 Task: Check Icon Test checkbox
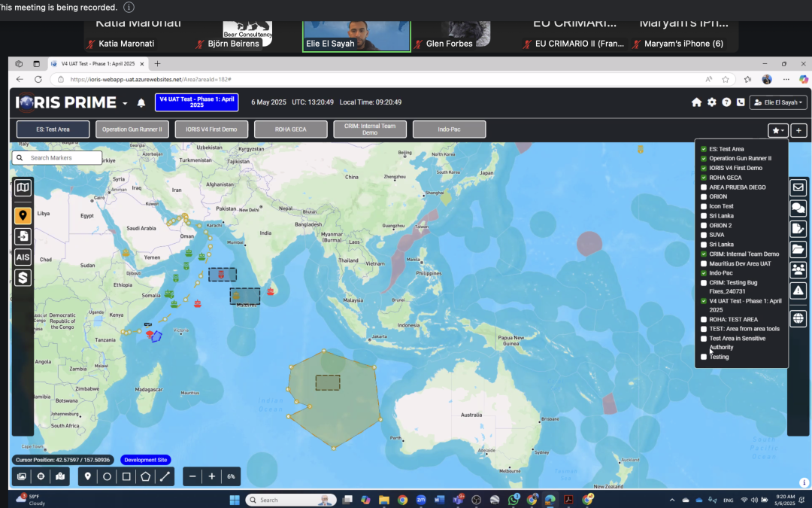point(704,206)
